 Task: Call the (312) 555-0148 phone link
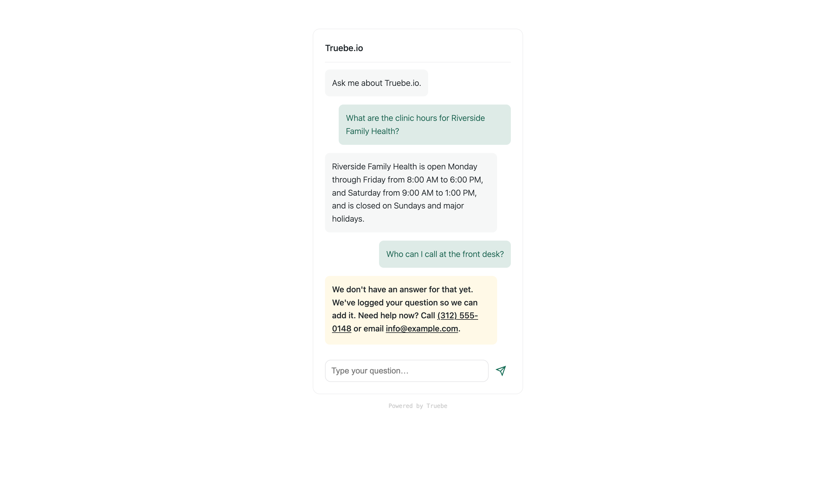[x=457, y=316]
